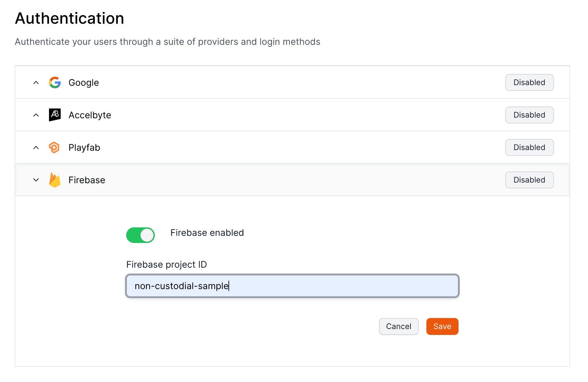588x382 pixels.
Task: Click inside the Firebase project ID field
Action: pyautogui.click(x=292, y=286)
